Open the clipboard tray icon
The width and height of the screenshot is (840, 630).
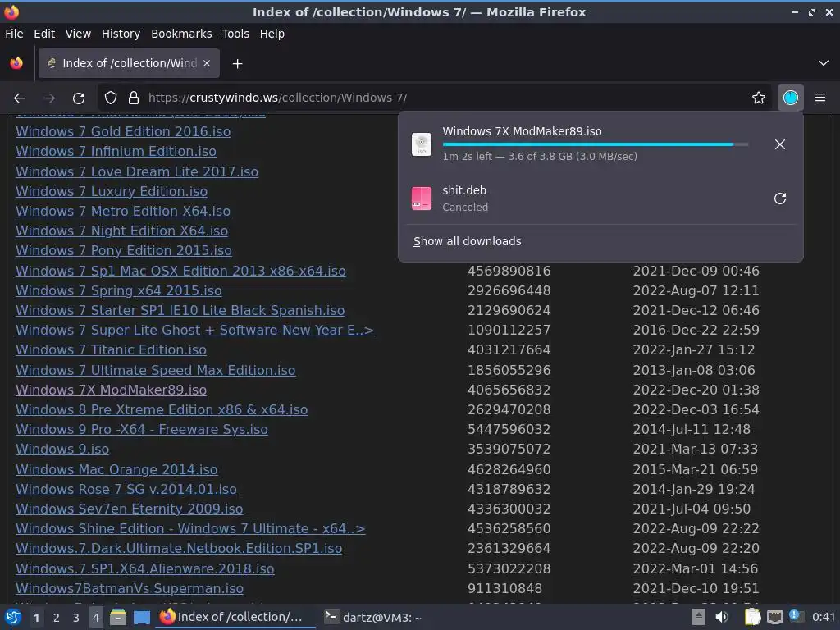point(753,617)
